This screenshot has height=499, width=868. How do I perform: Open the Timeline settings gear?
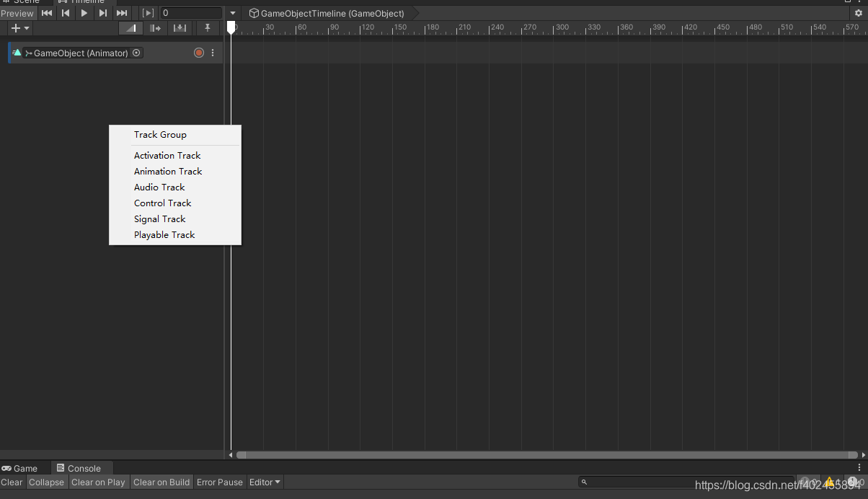point(859,12)
